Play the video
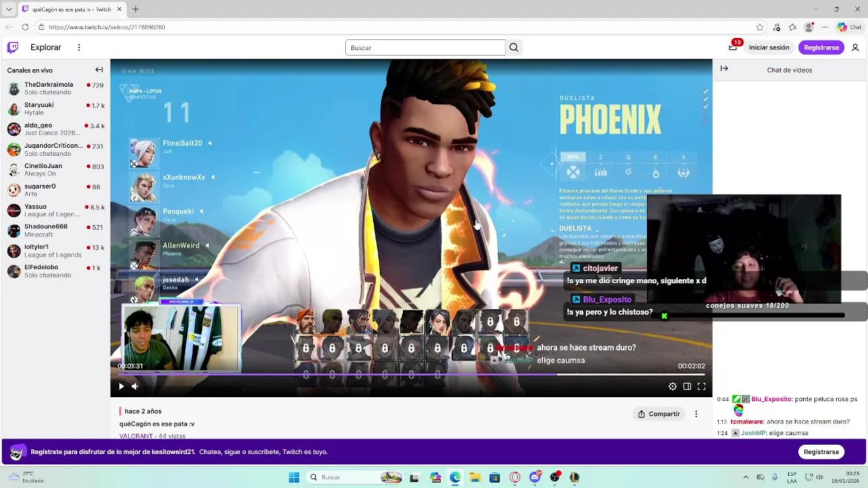 [121, 386]
